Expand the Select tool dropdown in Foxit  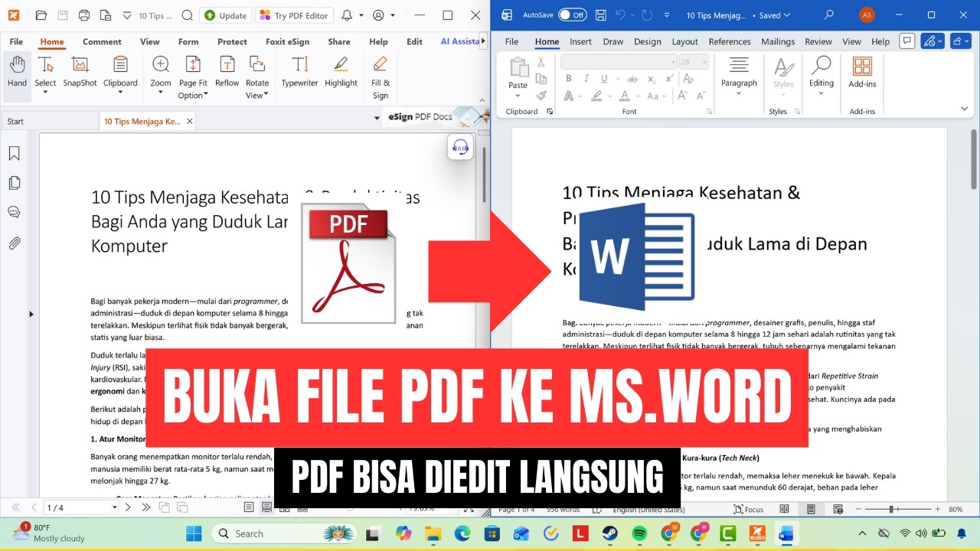(x=45, y=93)
